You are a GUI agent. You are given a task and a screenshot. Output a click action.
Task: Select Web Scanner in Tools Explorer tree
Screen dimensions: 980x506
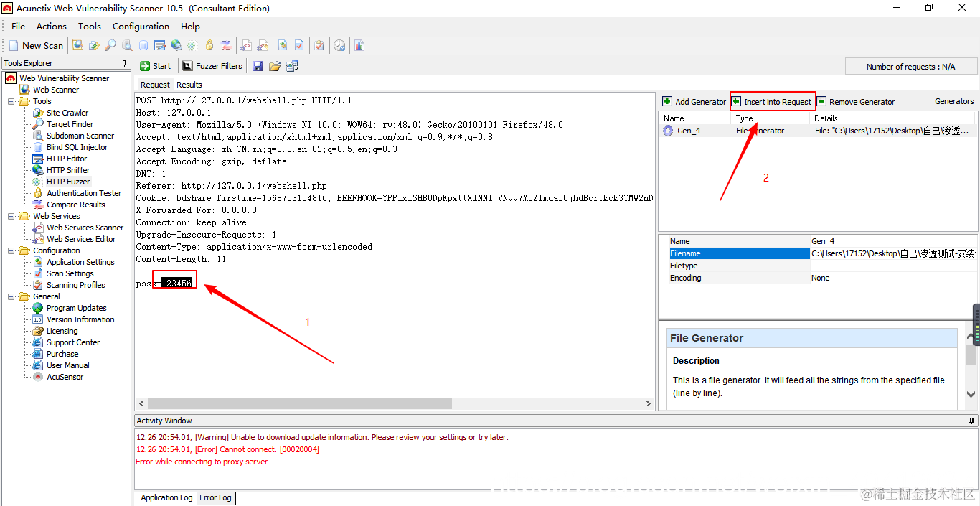click(56, 90)
